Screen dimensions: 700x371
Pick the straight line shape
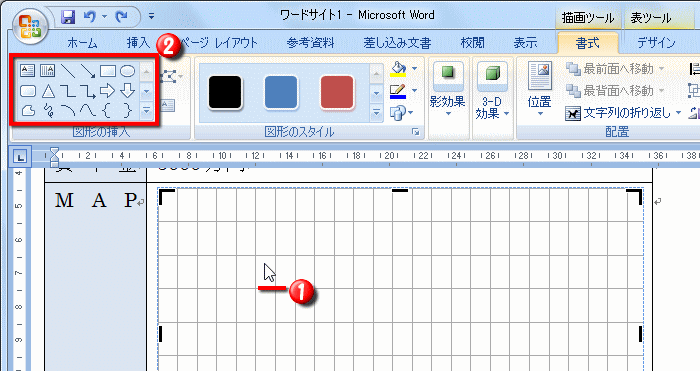click(x=67, y=71)
